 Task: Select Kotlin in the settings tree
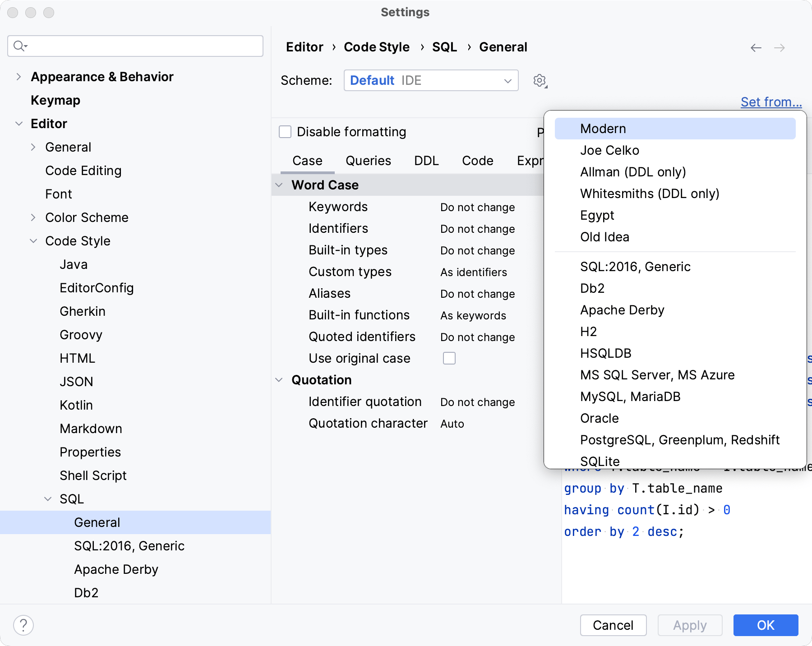(x=76, y=405)
